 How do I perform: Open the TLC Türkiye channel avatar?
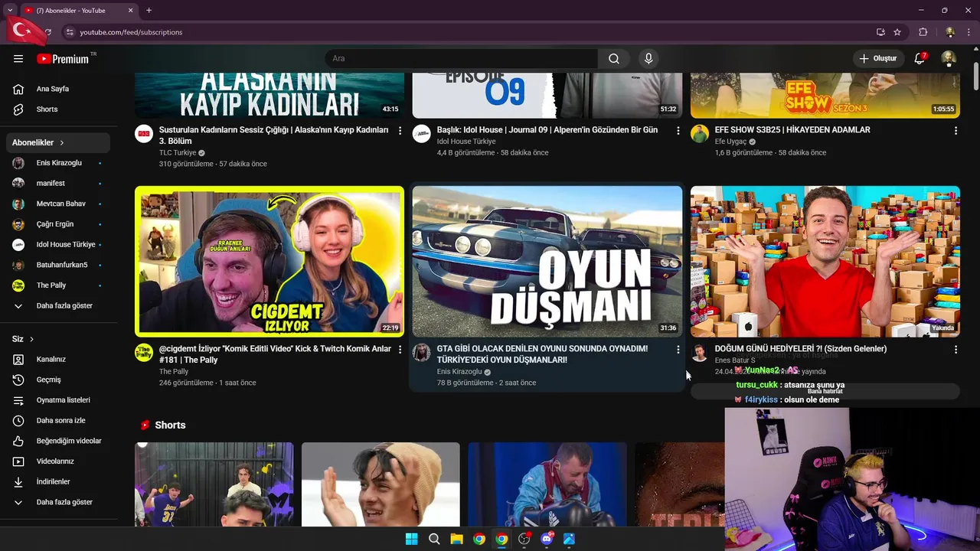tap(144, 134)
